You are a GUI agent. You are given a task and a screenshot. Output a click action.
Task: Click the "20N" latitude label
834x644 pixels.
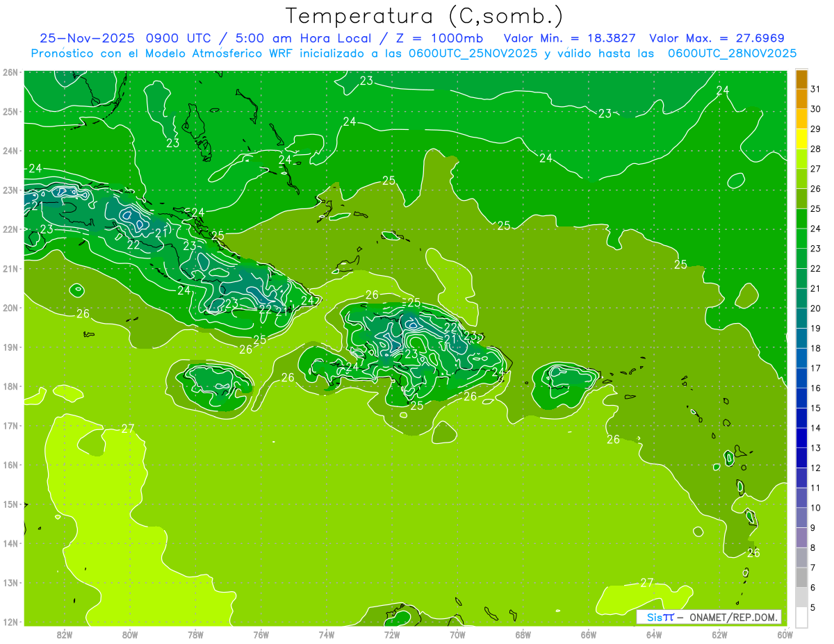point(10,308)
